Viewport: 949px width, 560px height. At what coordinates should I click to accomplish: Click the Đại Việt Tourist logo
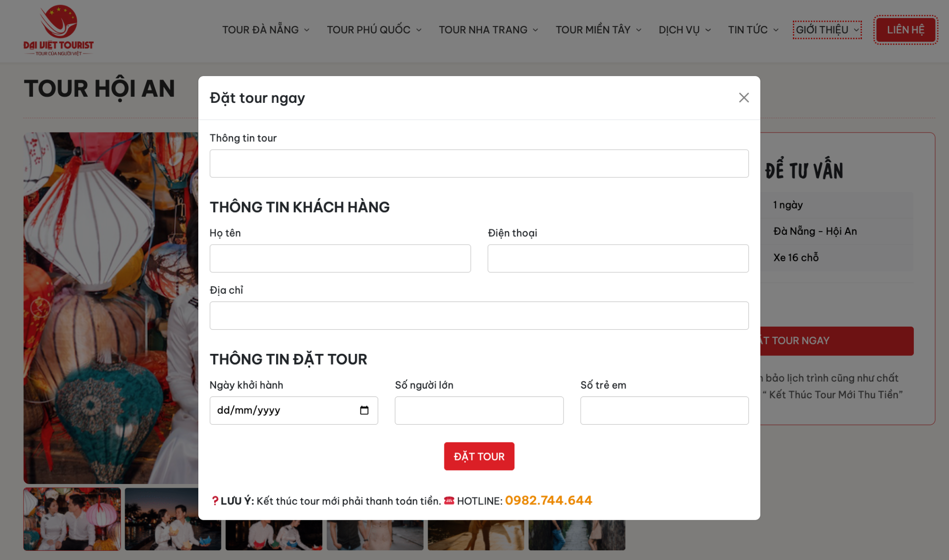[x=57, y=29]
